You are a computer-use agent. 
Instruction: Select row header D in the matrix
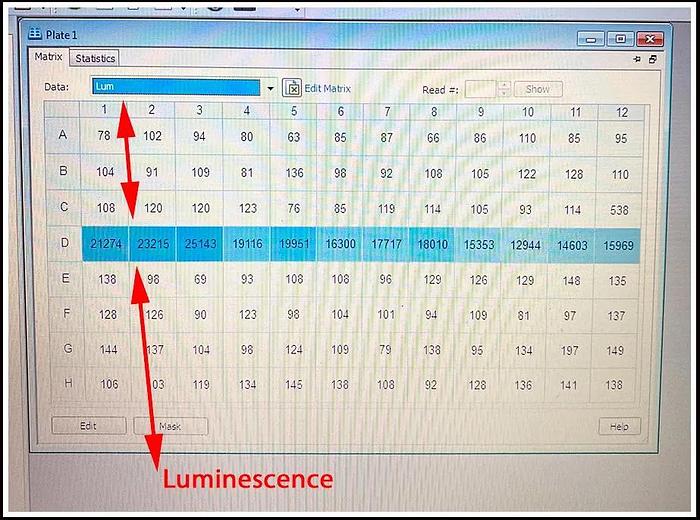tap(64, 244)
